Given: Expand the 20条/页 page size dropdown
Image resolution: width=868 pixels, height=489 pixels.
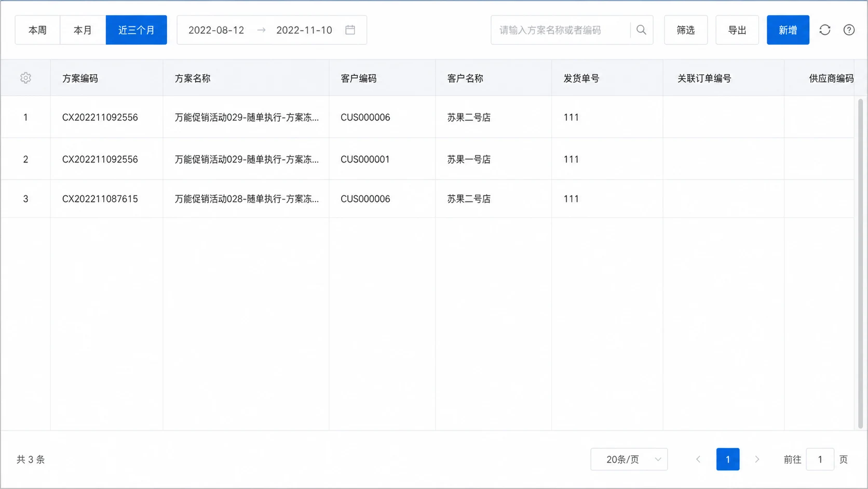Looking at the screenshot, I should pos(629,459).
